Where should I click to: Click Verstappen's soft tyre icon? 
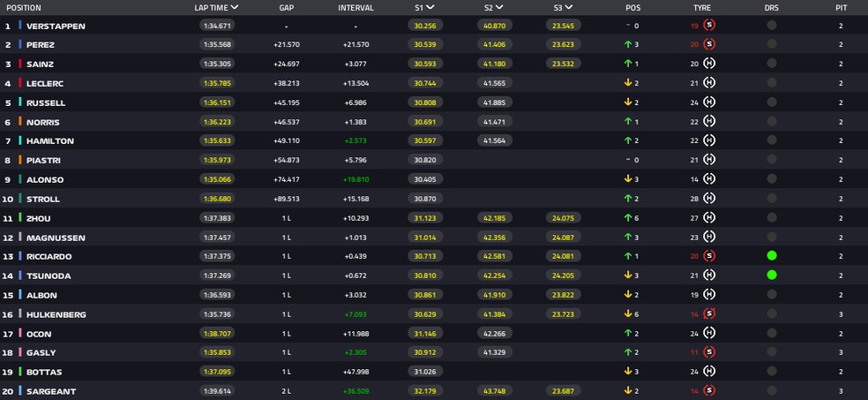click(709, 25)
